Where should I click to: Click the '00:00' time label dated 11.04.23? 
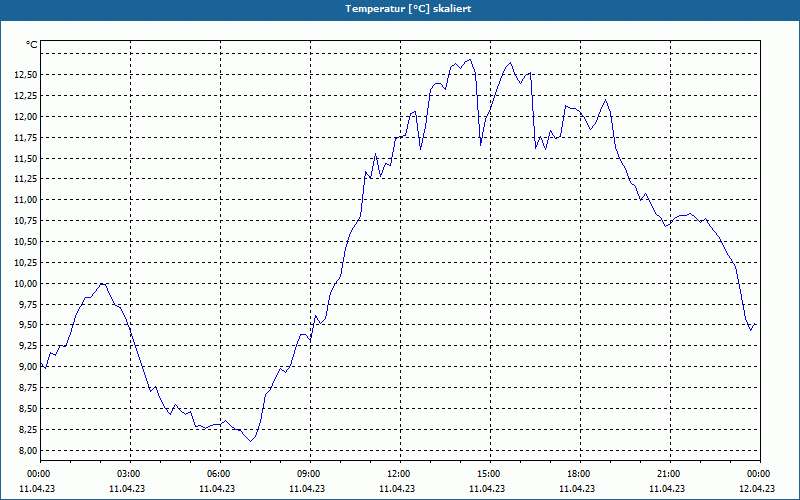(x=39, y=474)
